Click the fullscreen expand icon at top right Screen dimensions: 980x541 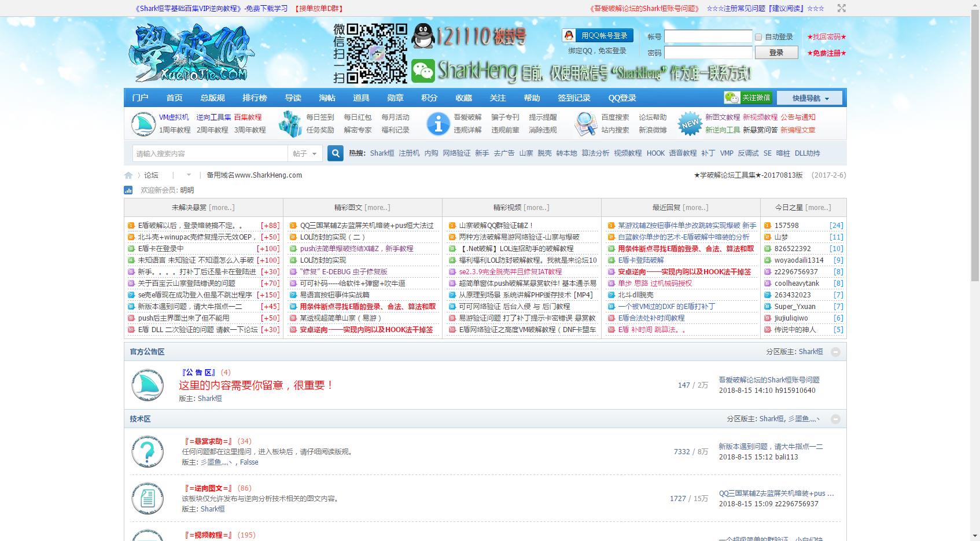[841, 8]
